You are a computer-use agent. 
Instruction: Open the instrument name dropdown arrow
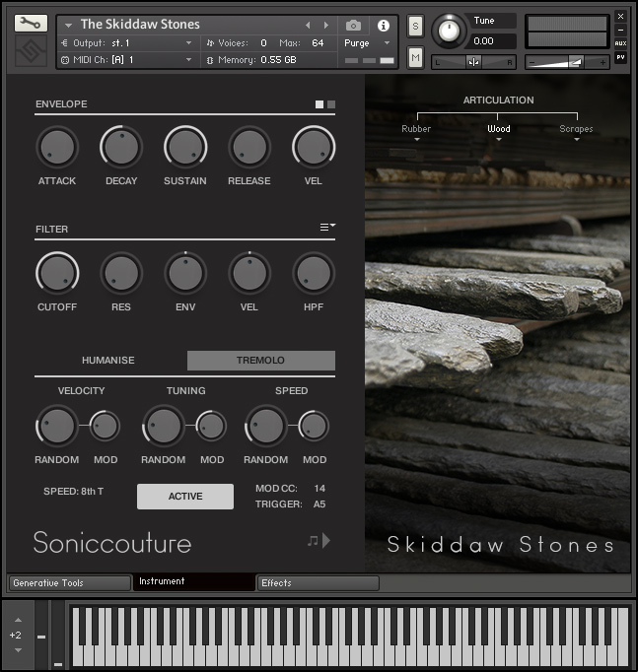(x=68, y=26)
